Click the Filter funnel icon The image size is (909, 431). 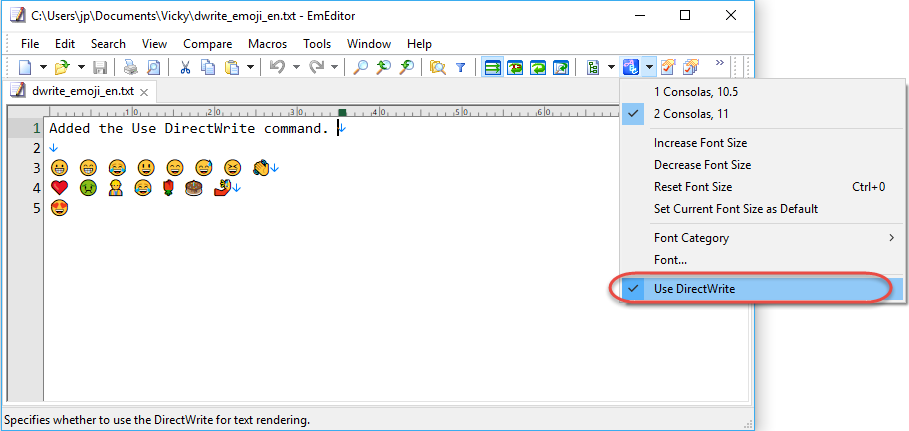pos(461,67)
